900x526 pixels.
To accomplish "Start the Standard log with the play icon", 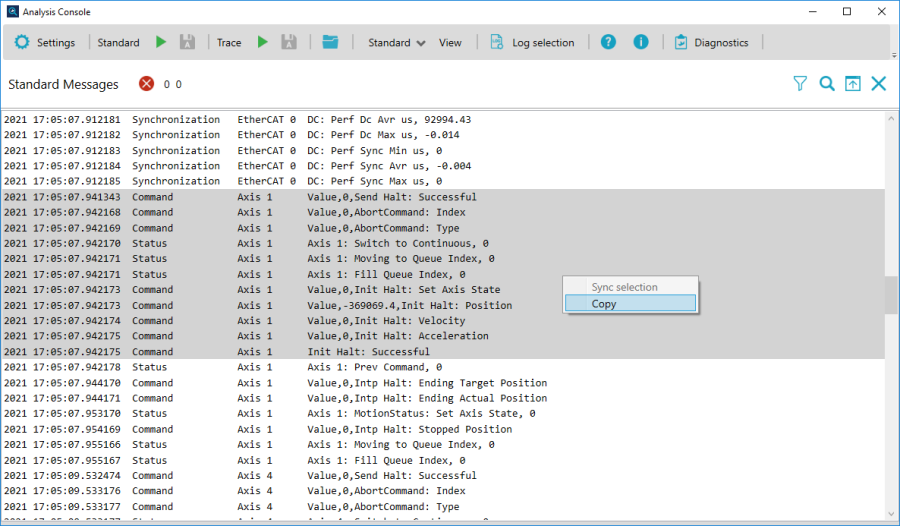I will click(x=161, y=43).
